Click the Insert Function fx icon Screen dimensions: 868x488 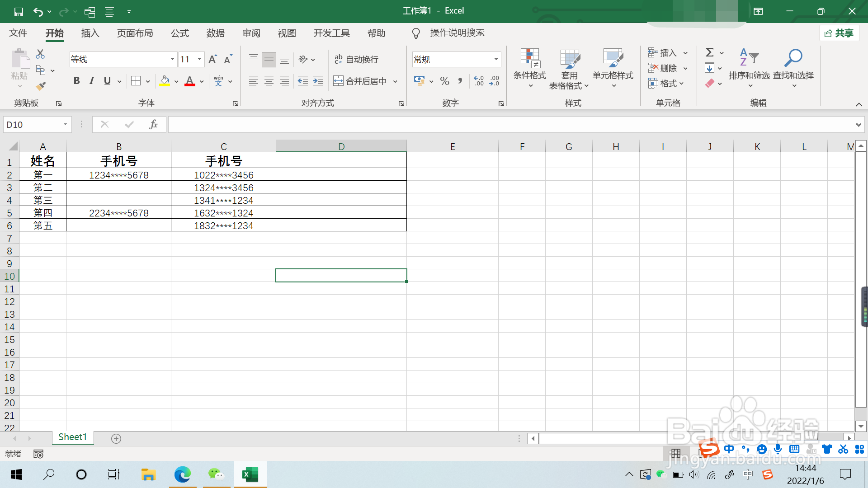[153, 124]
